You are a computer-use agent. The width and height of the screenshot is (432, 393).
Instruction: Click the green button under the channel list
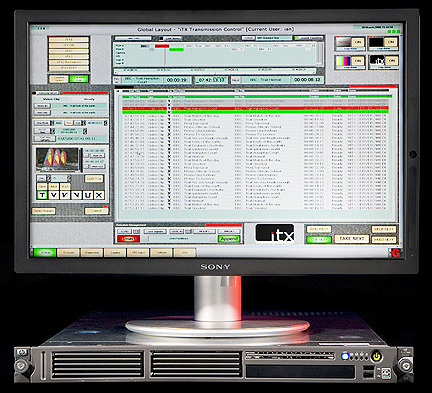[79, 79]
